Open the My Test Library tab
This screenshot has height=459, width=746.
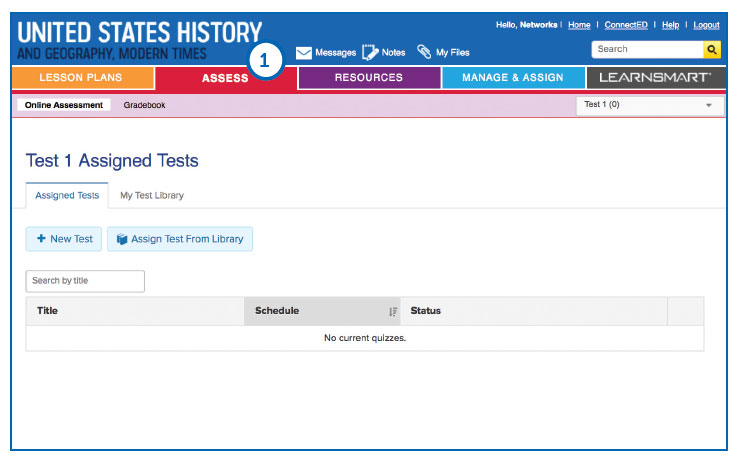pyautogui.click(x=152, y=195)
